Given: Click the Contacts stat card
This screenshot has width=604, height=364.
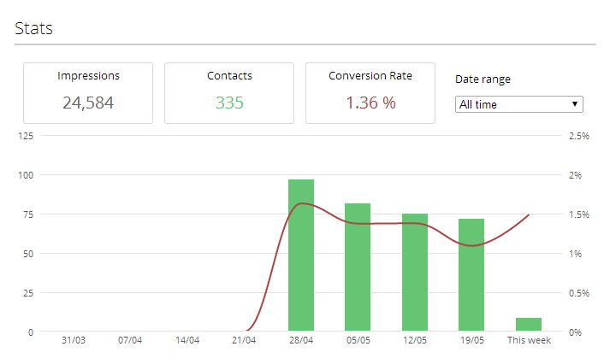Looking at the screenshot, I should coord(229,93).
